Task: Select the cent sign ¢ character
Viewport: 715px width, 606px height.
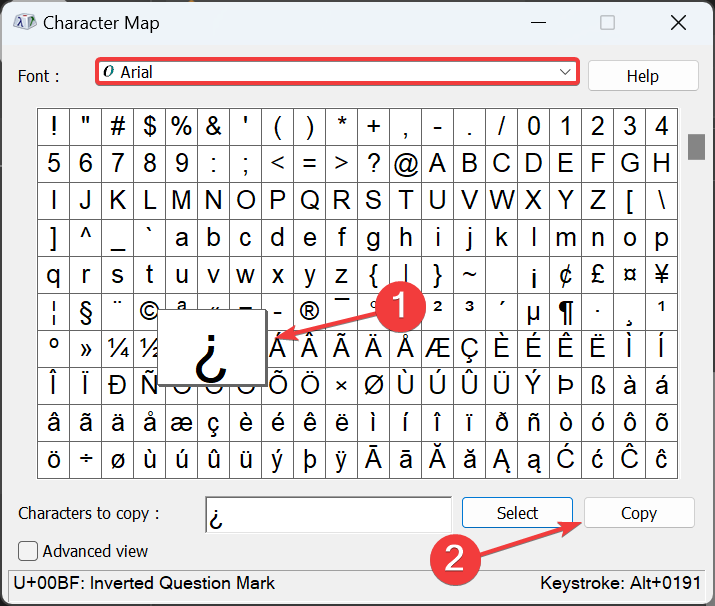Action: 565,275
